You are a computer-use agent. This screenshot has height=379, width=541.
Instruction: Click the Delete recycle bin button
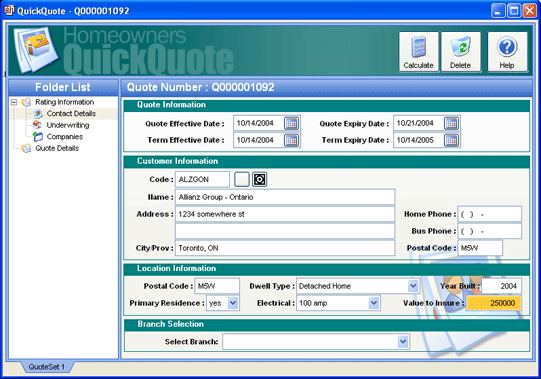point(461,52)
